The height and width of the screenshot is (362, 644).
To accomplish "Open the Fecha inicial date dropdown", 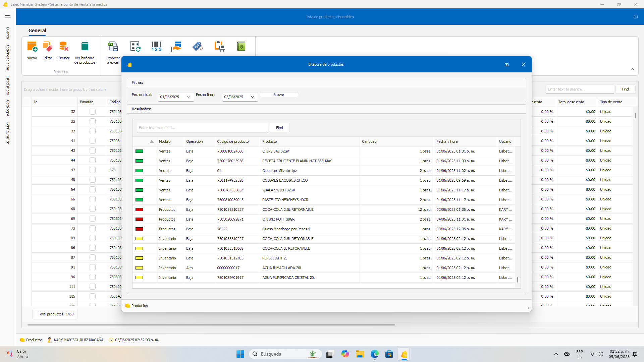I will [189, 97].
